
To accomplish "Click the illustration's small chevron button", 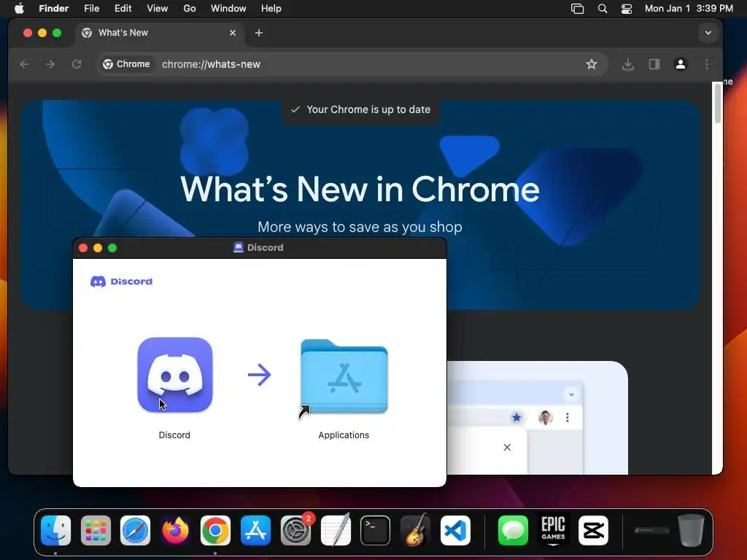I will coord(571,394).
